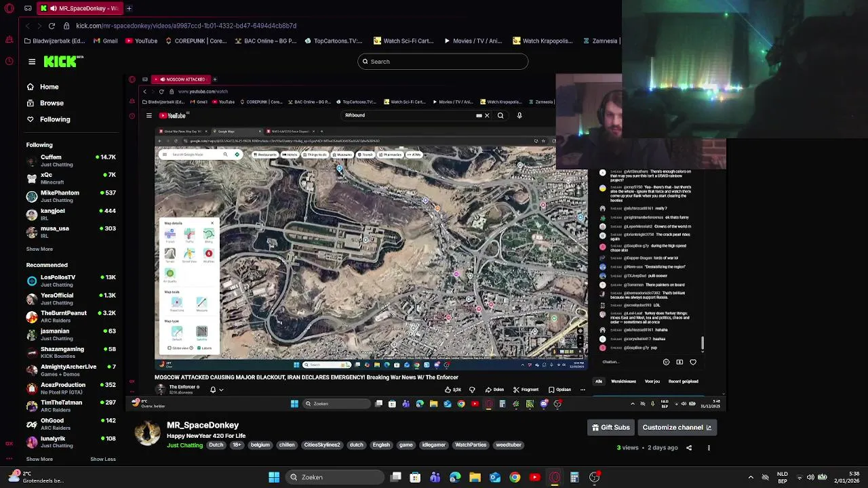Go to Browse in Kick sidebar
The width and height of the screenshot is (868, 488).
45,103
